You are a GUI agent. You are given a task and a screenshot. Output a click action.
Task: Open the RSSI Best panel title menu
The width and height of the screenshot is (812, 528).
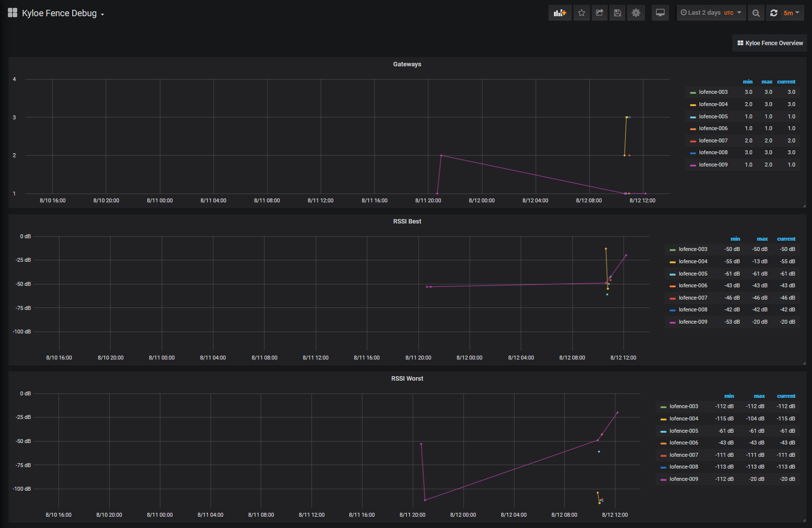[x=407, y=222]
